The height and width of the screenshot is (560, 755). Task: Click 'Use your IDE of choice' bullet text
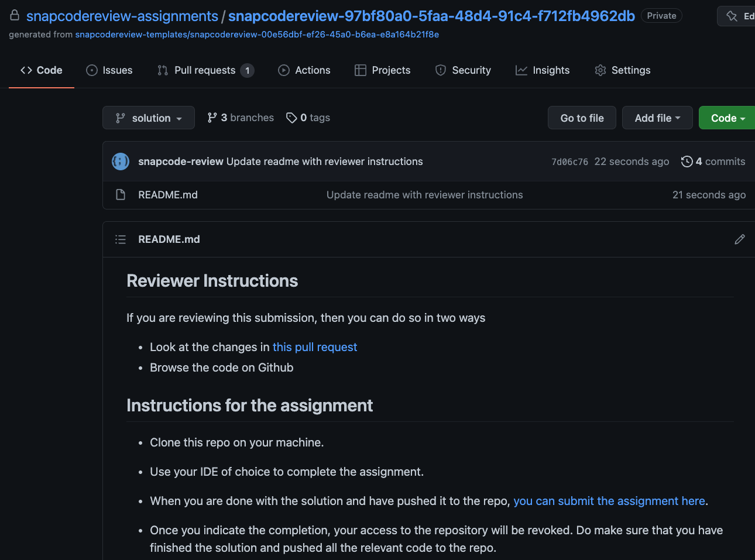(x=287, y=472)
